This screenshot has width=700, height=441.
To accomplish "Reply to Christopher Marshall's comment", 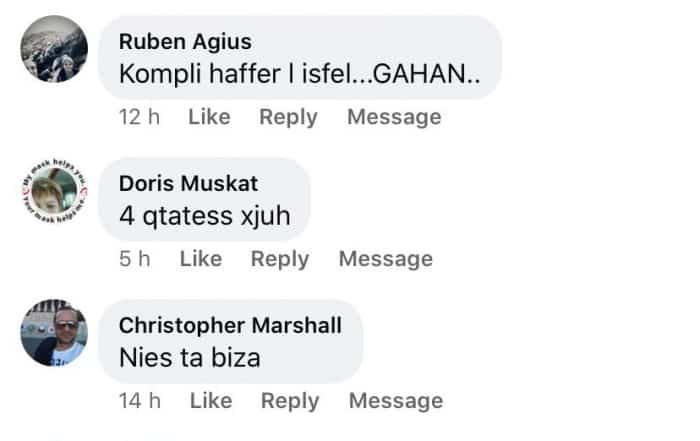I will [290, 401].
